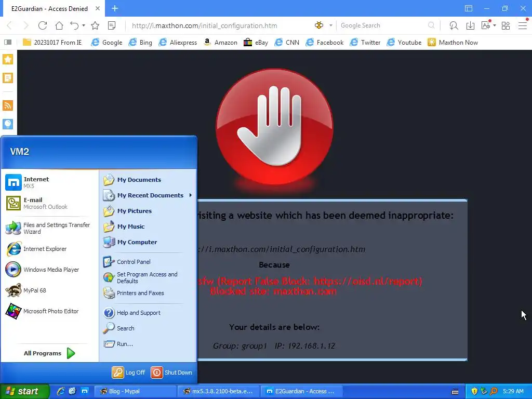Close the E2Guardian Access Denied tab
532x399 pixels.
pyautogui.click(x=98, y=8)
